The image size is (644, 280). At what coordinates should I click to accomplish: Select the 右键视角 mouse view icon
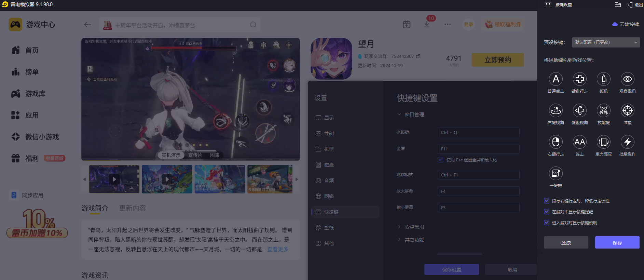point(556,110)
